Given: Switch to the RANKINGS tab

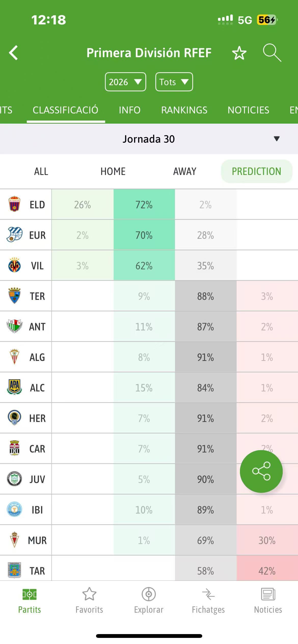Looking at the screenshot, I should pos(184,110).
